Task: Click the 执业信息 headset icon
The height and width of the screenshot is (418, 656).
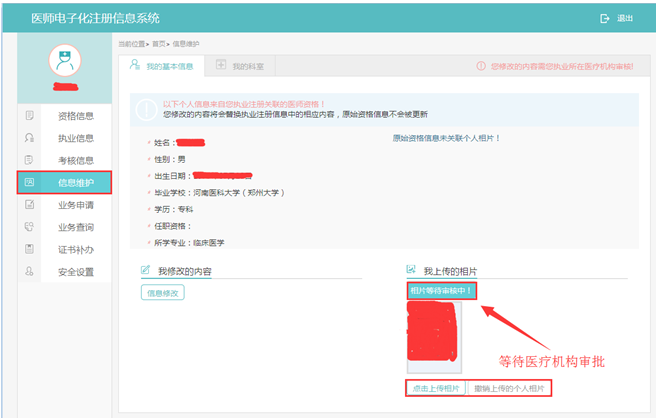Action: pyautogui.click(x=29, y=138)
